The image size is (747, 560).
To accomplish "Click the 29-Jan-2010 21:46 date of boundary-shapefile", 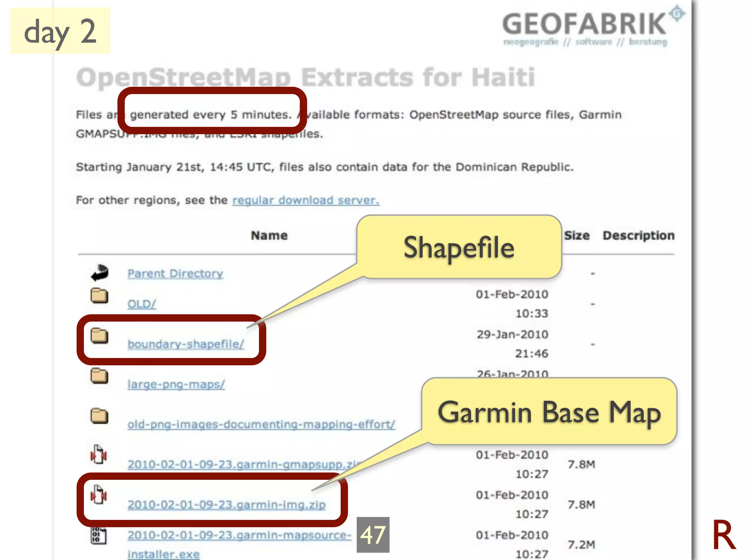I will [x=512, y=344].
